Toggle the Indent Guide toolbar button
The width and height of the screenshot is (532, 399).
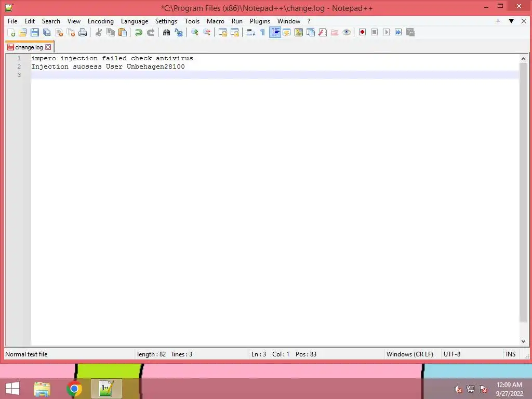click(275, 32)
